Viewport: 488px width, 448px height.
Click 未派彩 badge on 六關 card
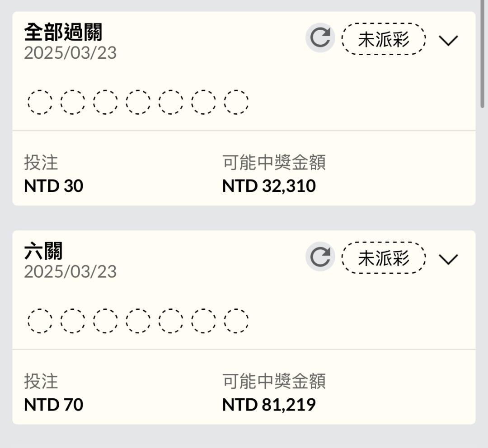(x=384, y=258)
